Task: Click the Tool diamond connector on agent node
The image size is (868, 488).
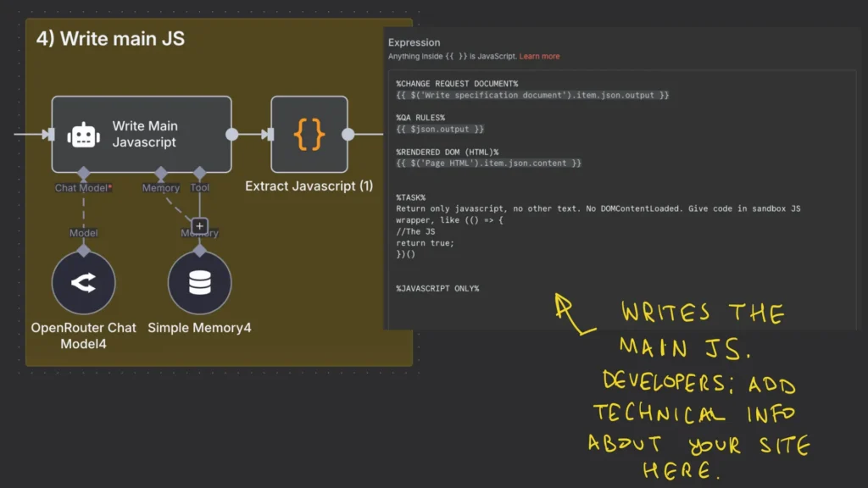Action: pos(200,173)
